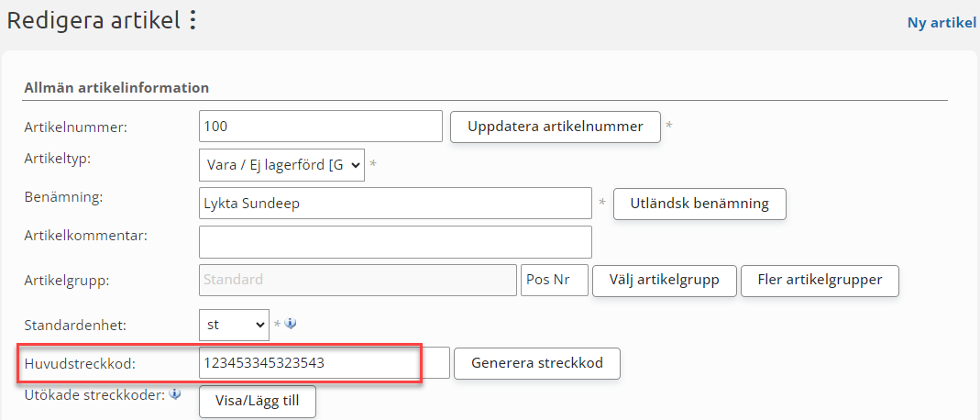Click the info icon next to Standardenhet
980x420 pixels.
pos(291,324)
